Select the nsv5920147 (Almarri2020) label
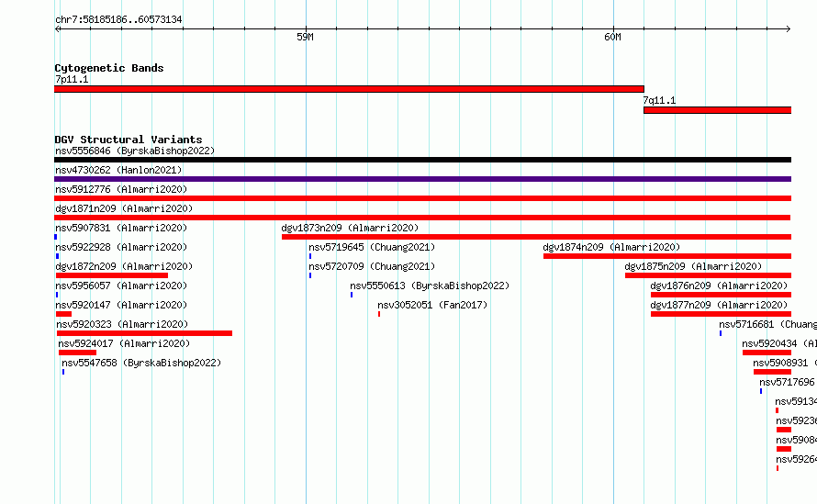 click(121, 306)
